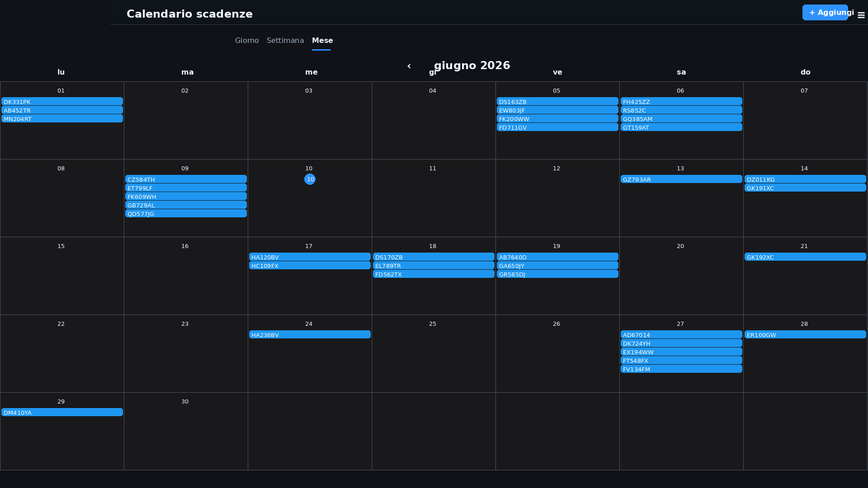868x488 pixels.
Task: Open deadline EL789TR
Action: tap(434, 266)
